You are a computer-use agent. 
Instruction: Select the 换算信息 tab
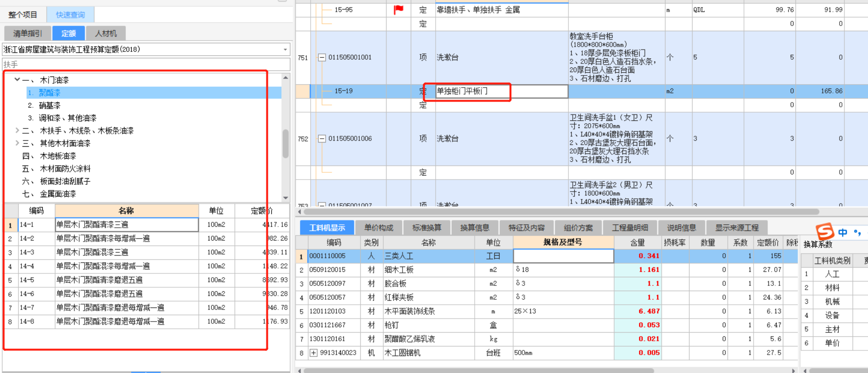click(x=475, y=228)
